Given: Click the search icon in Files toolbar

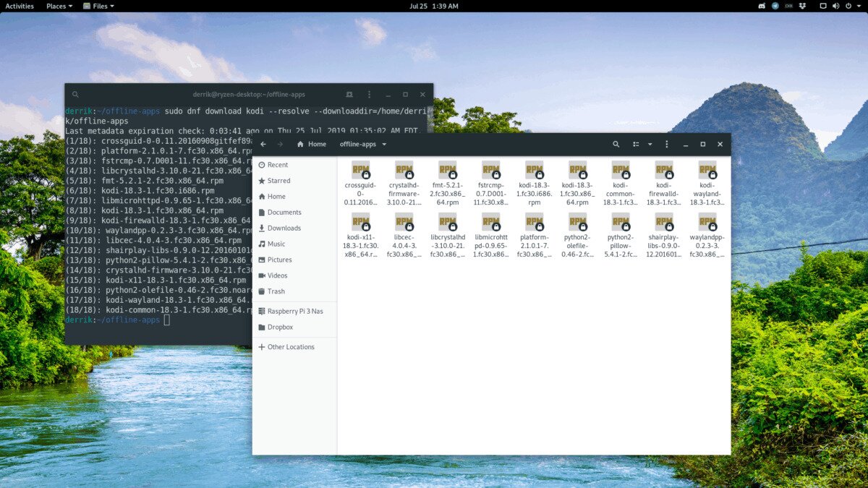Looking at the screenshot, I should [x=616, y=145].
